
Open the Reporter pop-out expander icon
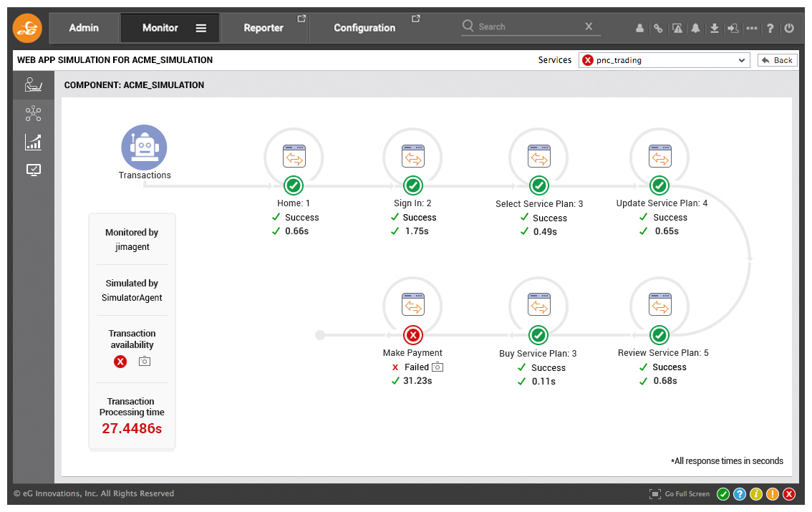[301, 19]
